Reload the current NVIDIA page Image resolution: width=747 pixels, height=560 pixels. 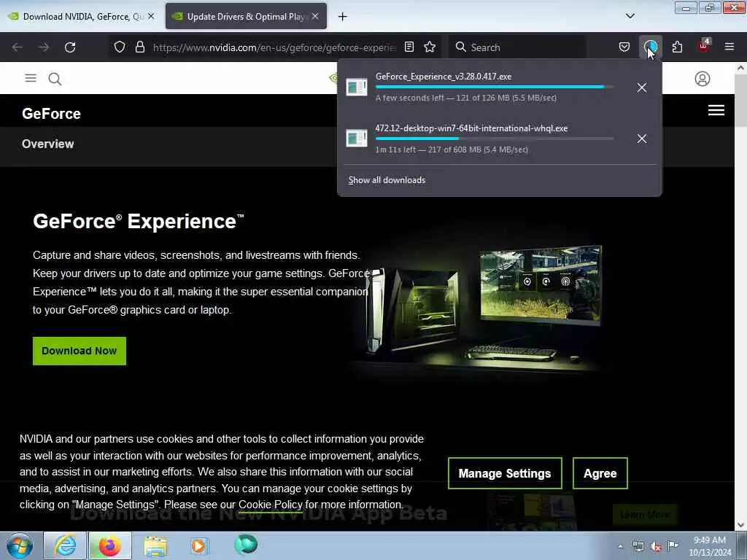(x=70, y=47)
